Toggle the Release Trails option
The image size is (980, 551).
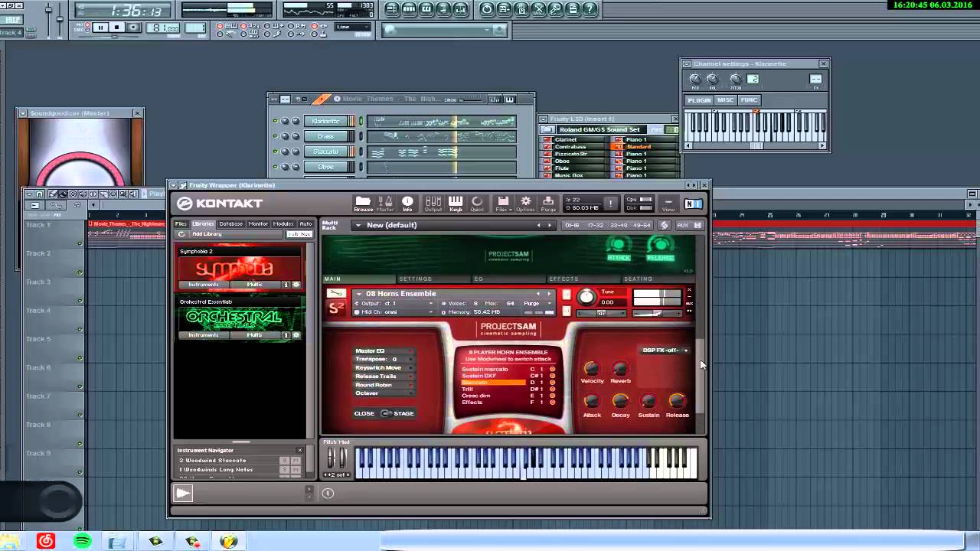coord(384,377)
